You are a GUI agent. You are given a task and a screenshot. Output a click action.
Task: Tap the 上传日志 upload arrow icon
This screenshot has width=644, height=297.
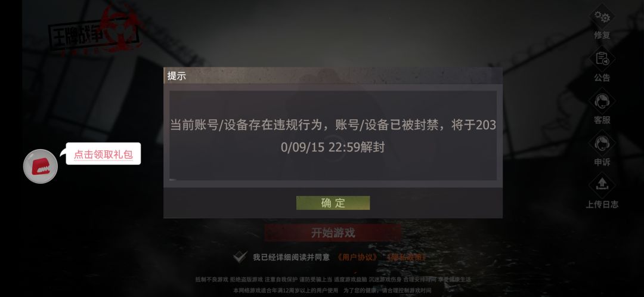(x=602, y=185)
